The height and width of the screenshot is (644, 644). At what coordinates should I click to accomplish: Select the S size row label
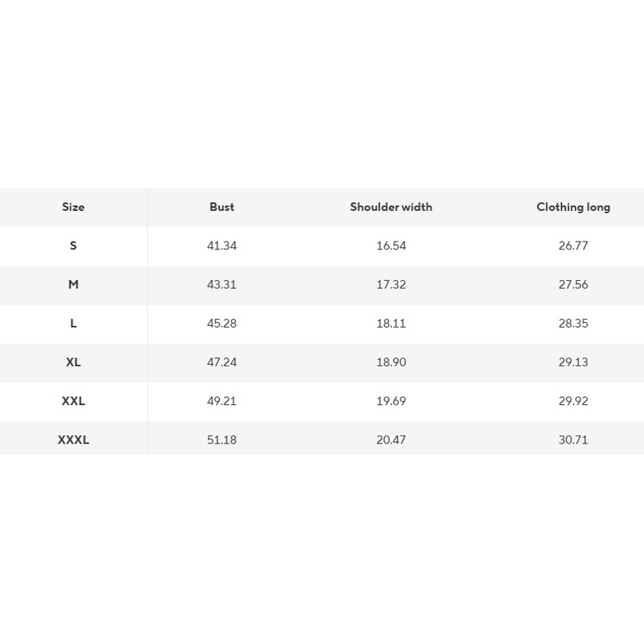tap(73, 246)
